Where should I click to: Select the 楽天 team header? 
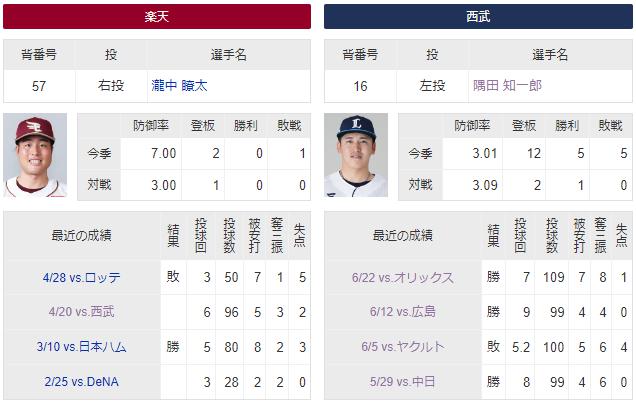pyautogui.click(x=157, y=17)
